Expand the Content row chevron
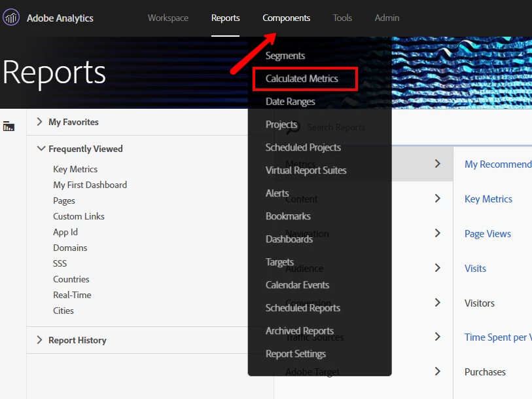The image size is (532, 399). 438,199
